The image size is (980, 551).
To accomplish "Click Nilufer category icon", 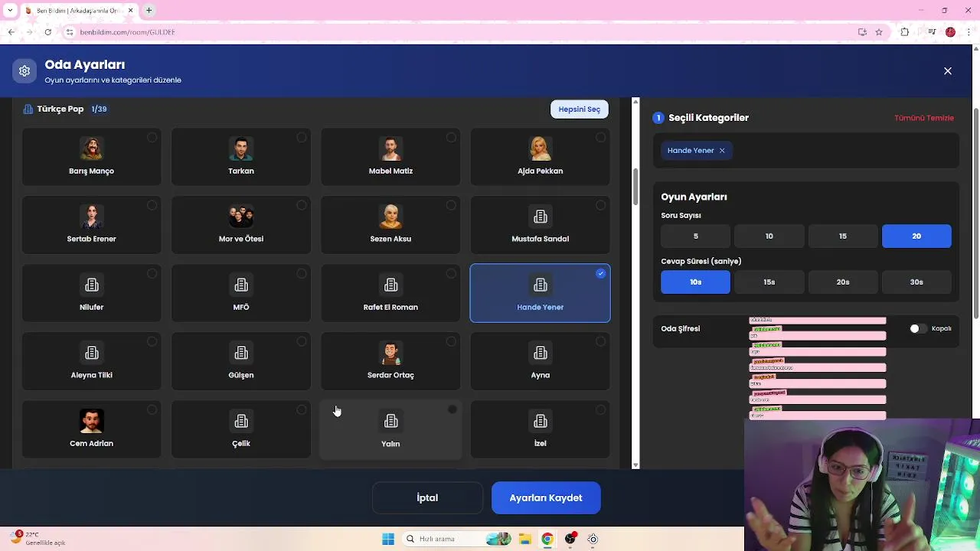I will [91, 285].
